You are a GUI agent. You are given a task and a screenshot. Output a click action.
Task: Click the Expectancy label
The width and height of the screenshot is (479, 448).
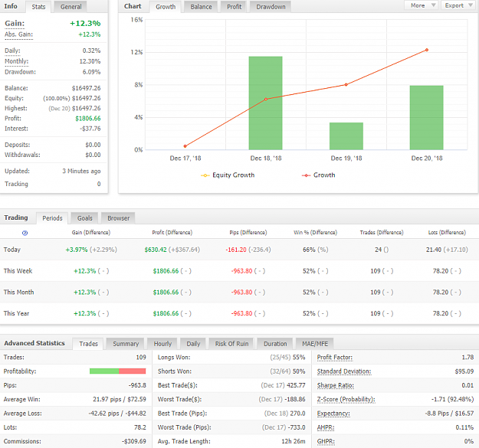pyautogui.click(x=333, y=414)
